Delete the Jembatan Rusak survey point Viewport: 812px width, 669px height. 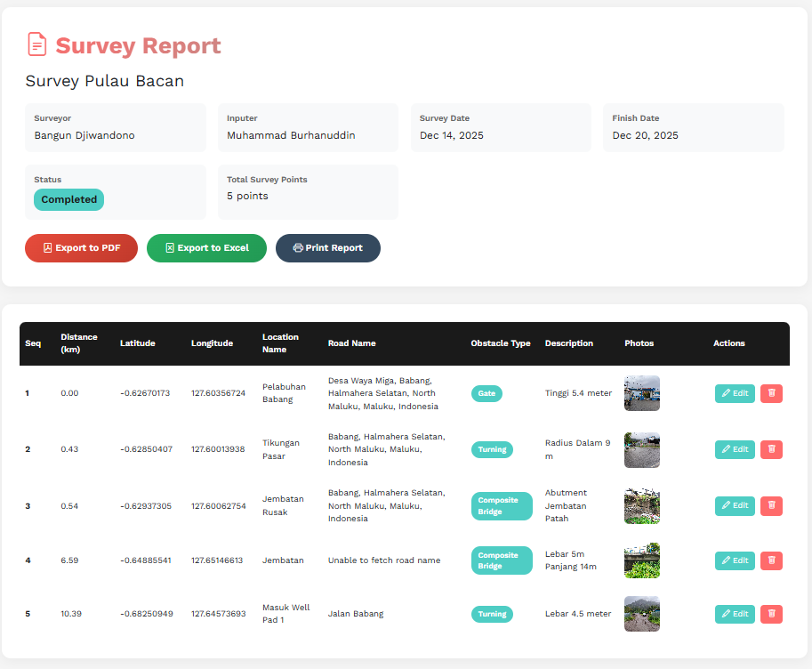pyautogui.click(x=771, y=506)
